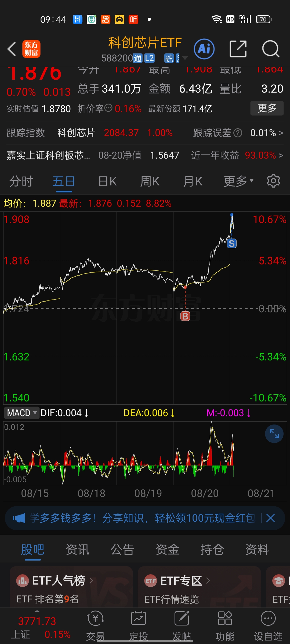Tap the back arrow
290x644 pixels.
click(x=12, y=49)
